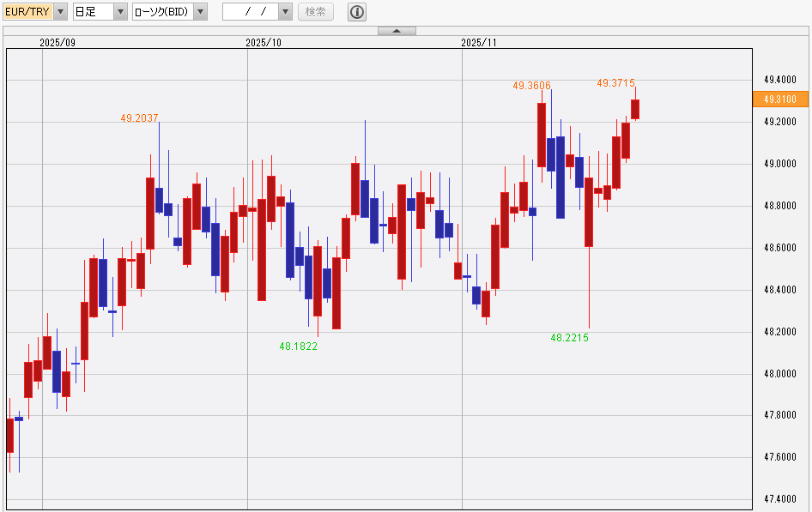Click the 48.8000 price axis label
The image size is (812, 512).
tap(780, 205)
